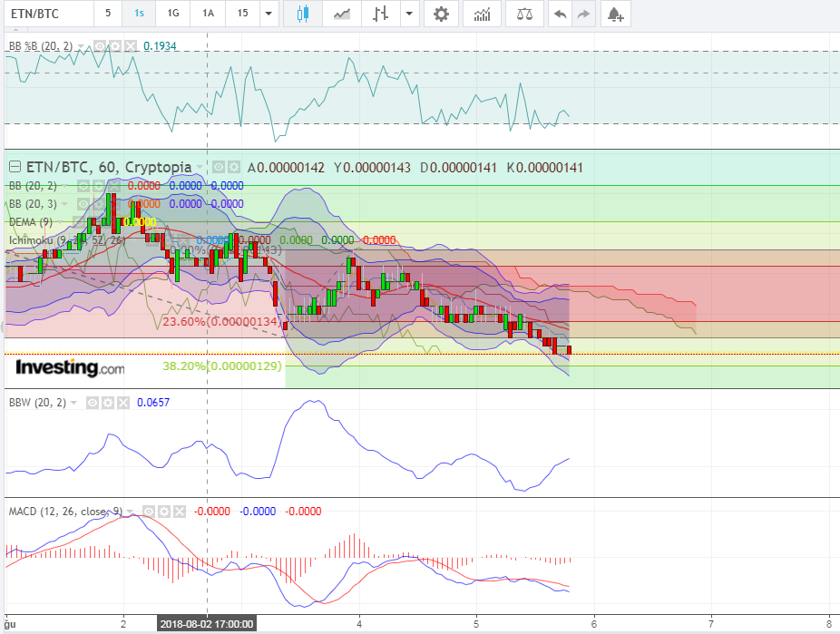Select the 1G interval button
This screenshot has width=840, height=634.
click(x=173, y=14)
